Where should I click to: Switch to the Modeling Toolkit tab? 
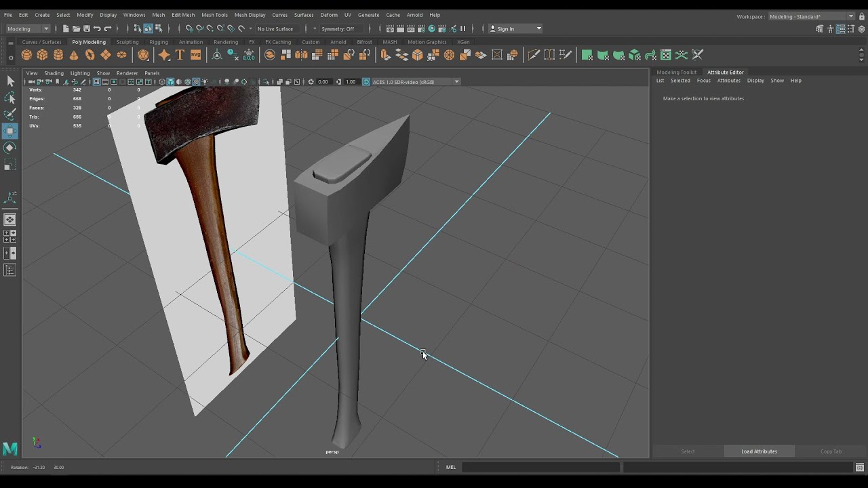(x=676, y=72)
